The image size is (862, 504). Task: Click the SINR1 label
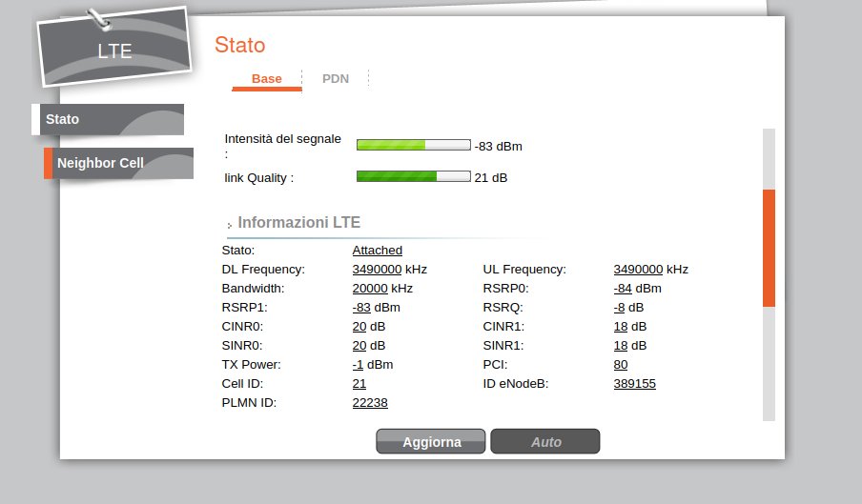coord(503,346)
